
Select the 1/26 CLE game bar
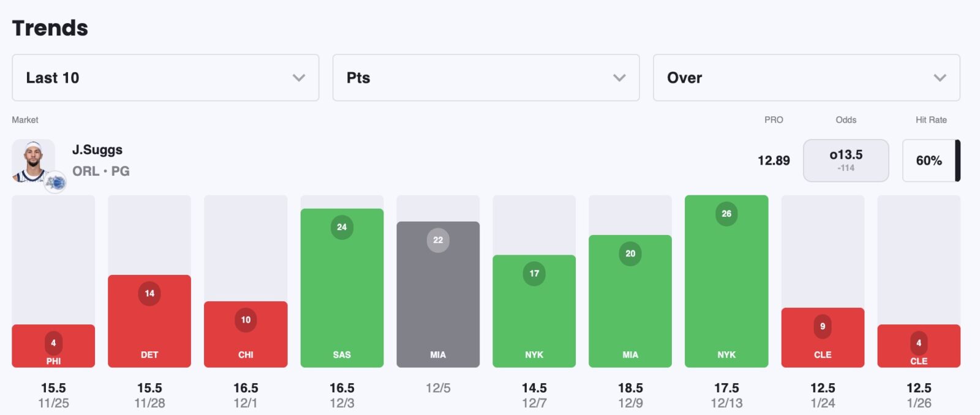[x=919, y=346]
